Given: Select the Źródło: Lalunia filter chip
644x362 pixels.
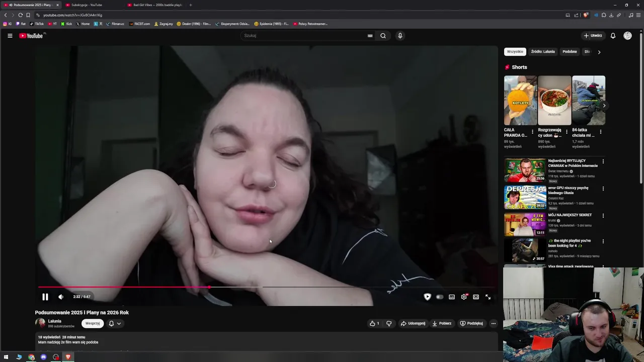Looking at the screenshot, I should coord(543,52).
